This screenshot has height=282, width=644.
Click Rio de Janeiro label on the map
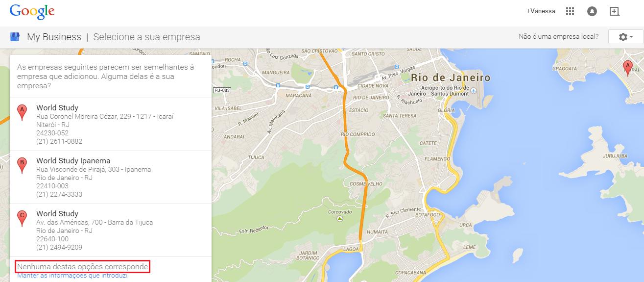(x=450, y=77)
